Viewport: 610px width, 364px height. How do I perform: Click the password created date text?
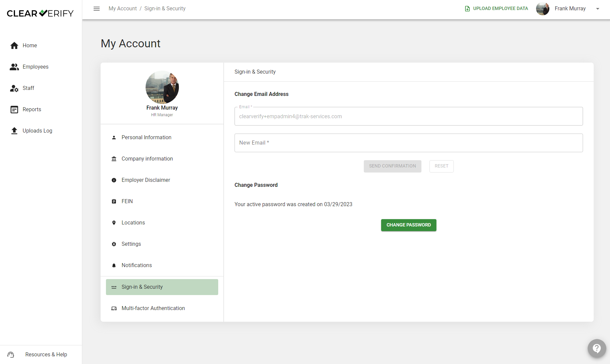click(294, 204)
